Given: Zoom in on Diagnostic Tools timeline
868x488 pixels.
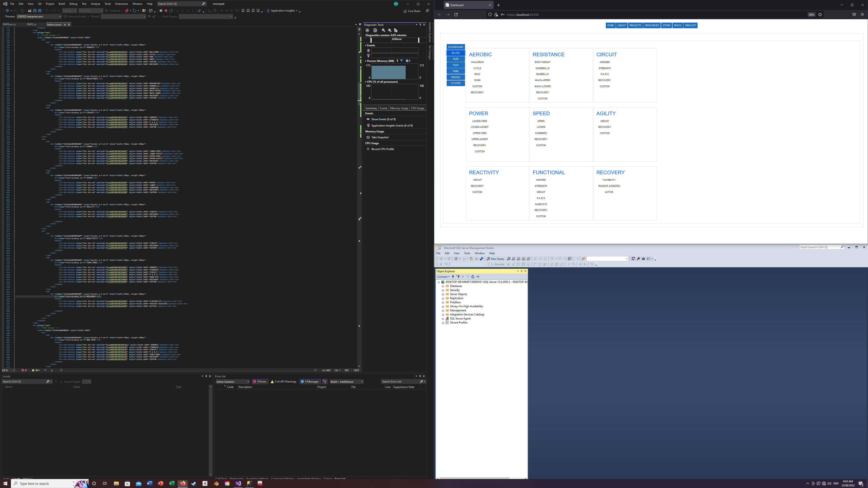Looking at the screenshot, I should [383, 30].
